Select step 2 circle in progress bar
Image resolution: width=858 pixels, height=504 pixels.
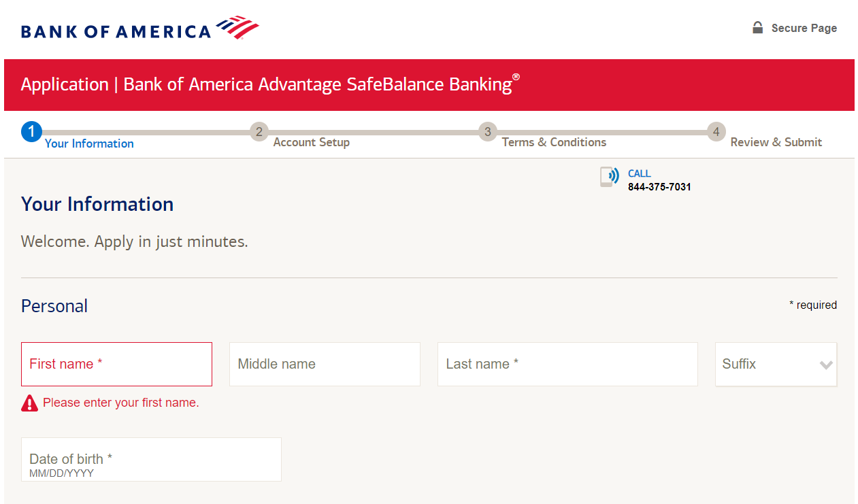tap(259, 131)
